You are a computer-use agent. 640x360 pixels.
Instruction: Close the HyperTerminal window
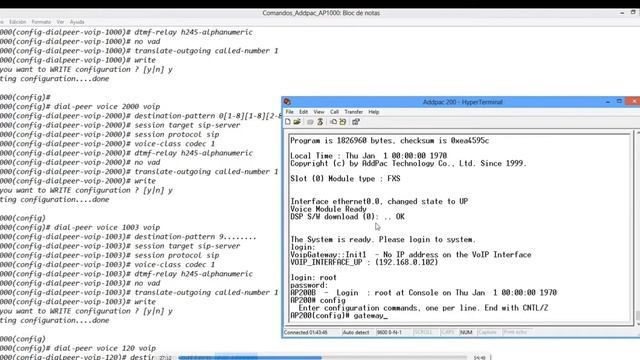(x=633, y=101)
